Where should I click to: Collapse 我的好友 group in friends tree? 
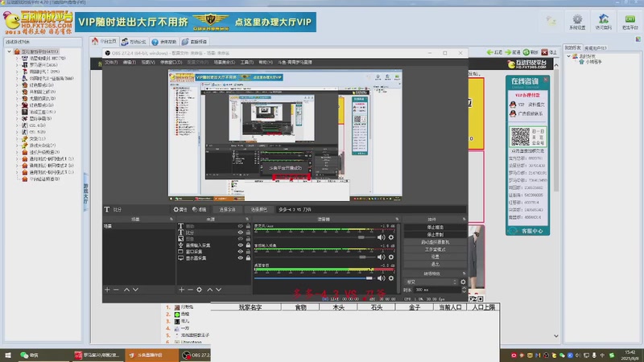pos(568,56)
